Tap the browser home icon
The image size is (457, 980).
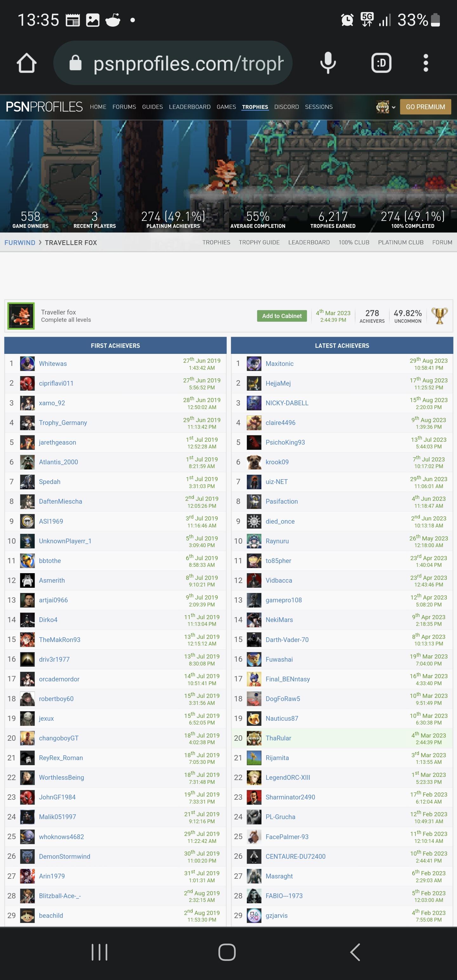pyautogui.click(x=26, y=63)
